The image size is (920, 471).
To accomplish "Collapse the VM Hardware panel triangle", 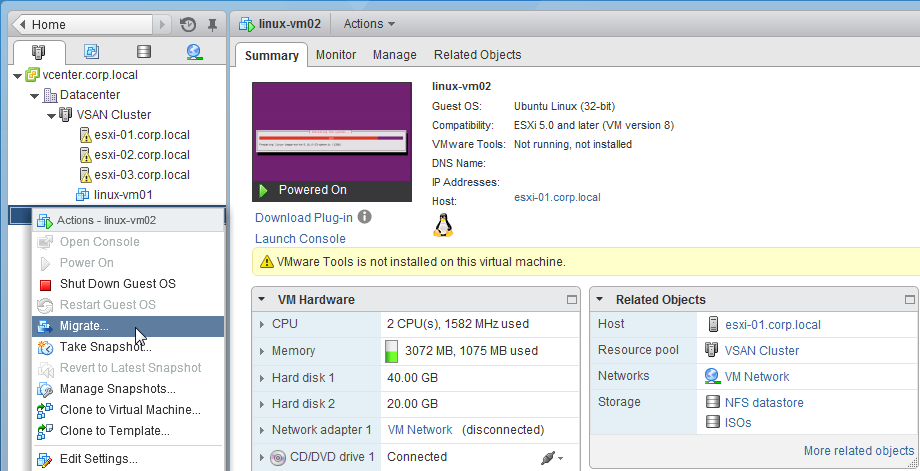I will coord(262,299).
